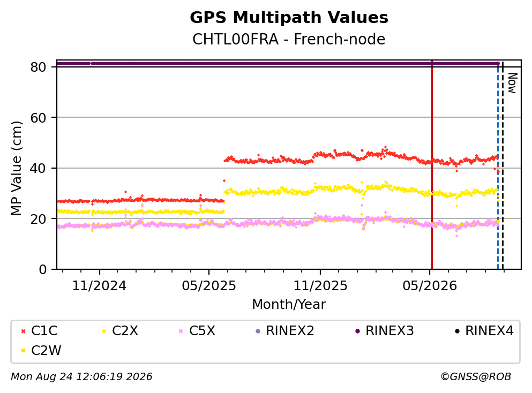Screen dimensions: 532x393
Task: Click the C2W legend marker
Action: 23,351
